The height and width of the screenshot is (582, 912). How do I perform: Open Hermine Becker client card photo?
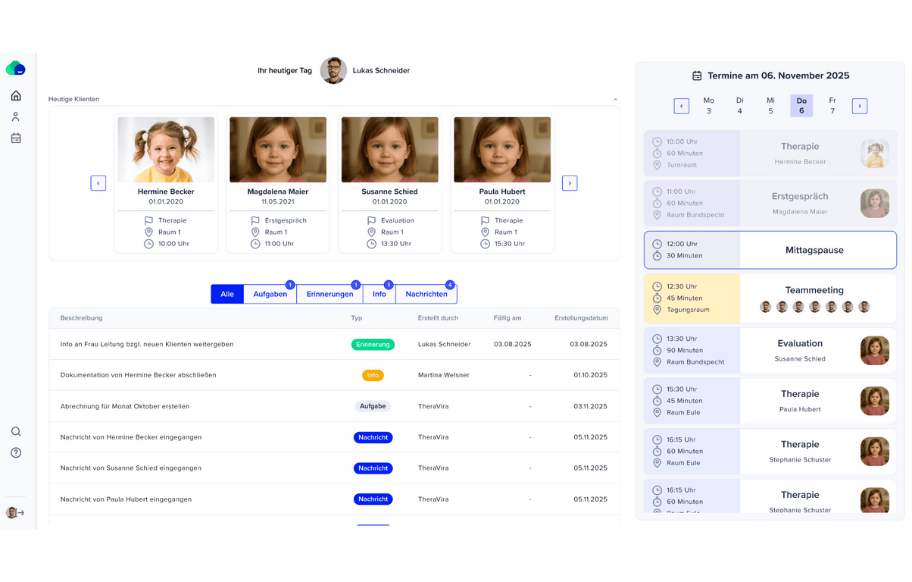tap(166, 149)
